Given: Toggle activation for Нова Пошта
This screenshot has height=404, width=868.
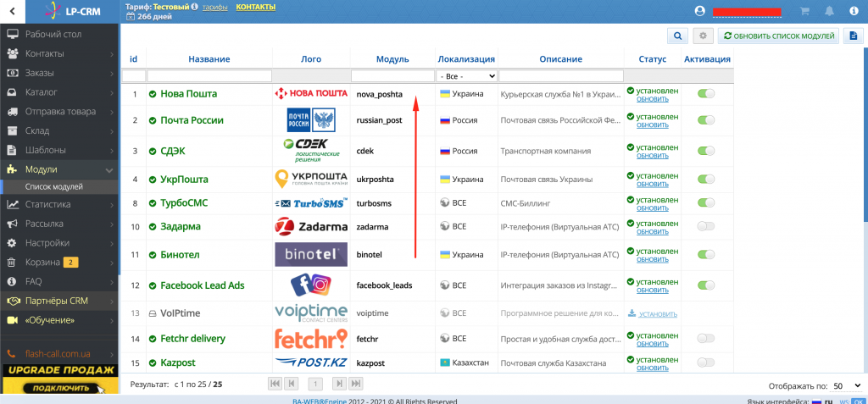Looking at the screenshot, I should coord(706,94).
